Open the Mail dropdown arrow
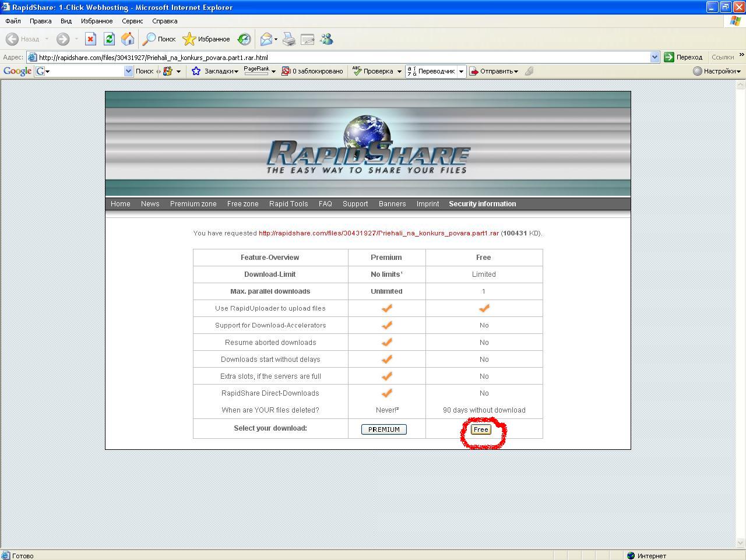The height and width of the screenshot is (560, 746). tap(276, 40)
